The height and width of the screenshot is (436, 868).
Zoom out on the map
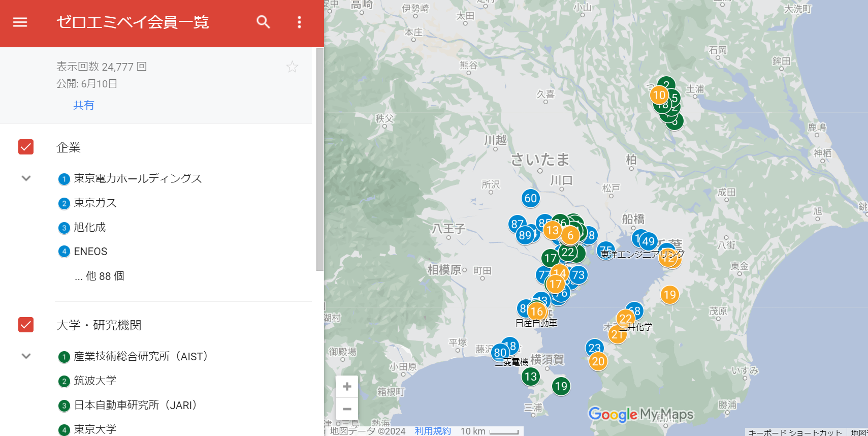click(347, 409)
